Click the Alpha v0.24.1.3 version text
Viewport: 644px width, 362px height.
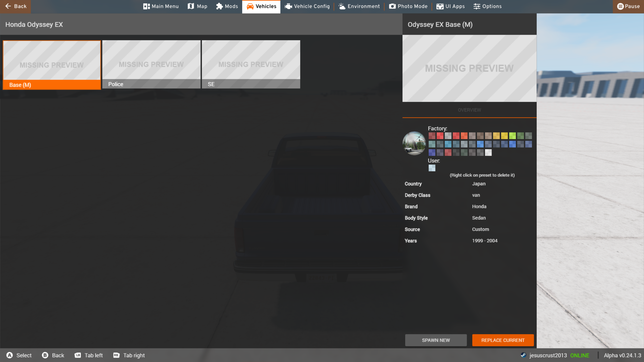coord(622,355)
